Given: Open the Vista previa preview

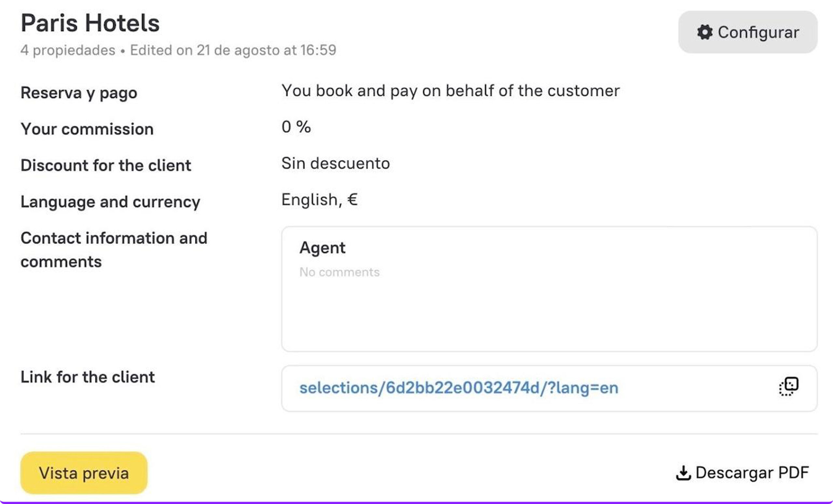Looking at the screenshot, I should [84, 472].
